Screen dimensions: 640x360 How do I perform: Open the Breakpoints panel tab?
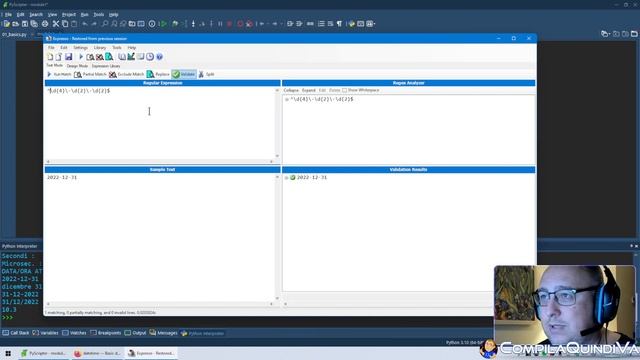106,333
